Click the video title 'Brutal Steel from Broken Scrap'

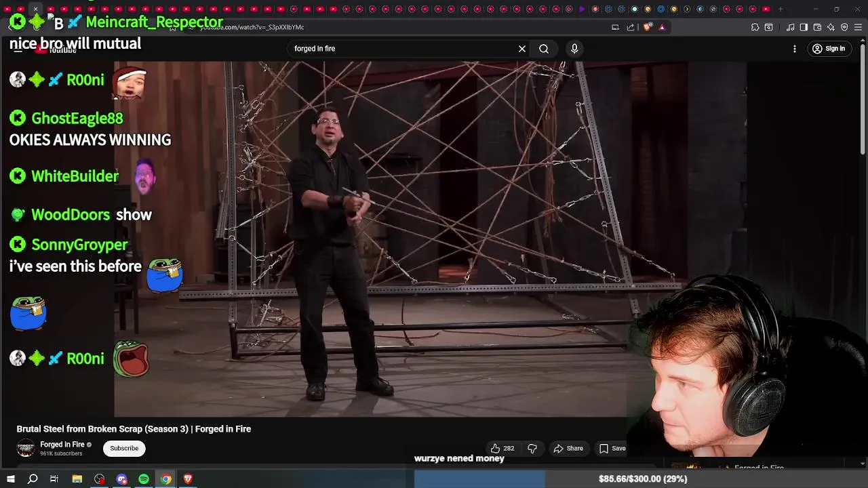pyautogui.click(x=134, y=429)
